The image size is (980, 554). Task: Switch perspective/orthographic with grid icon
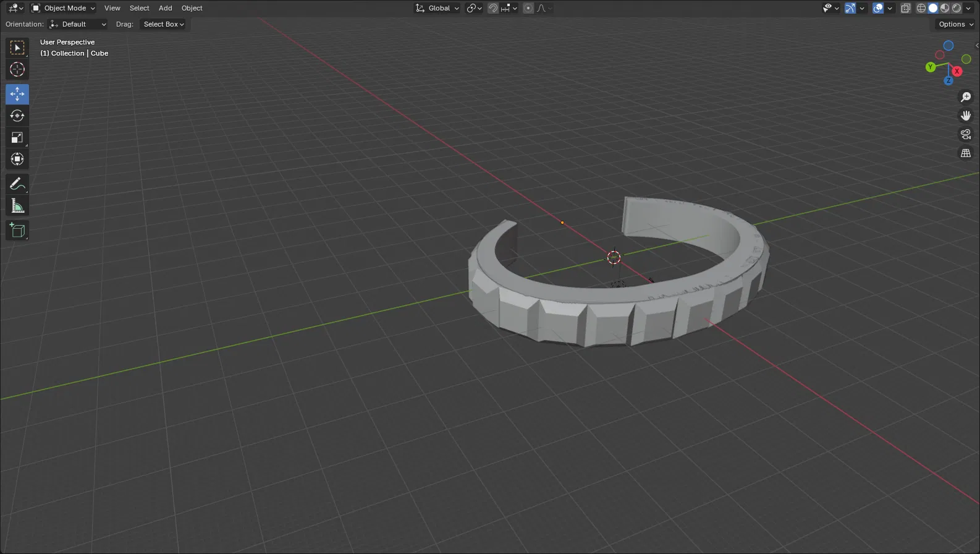(x=966, y=153)
